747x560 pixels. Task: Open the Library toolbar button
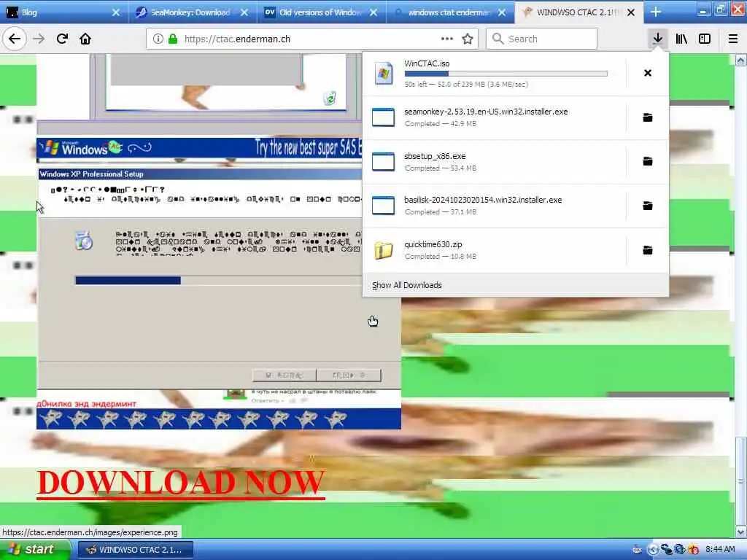coord(681,39)
